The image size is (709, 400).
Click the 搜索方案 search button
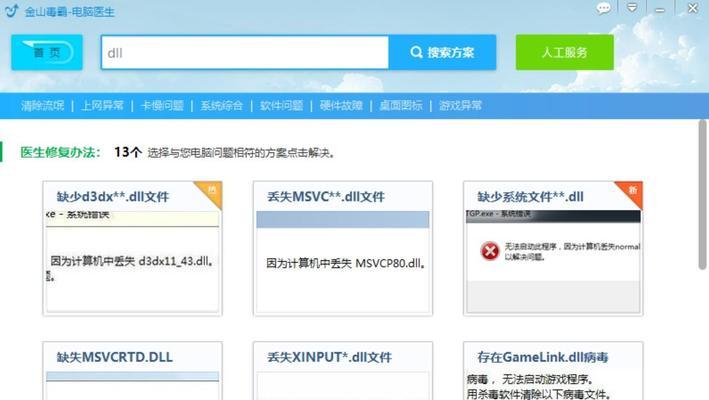click(442, 52)
